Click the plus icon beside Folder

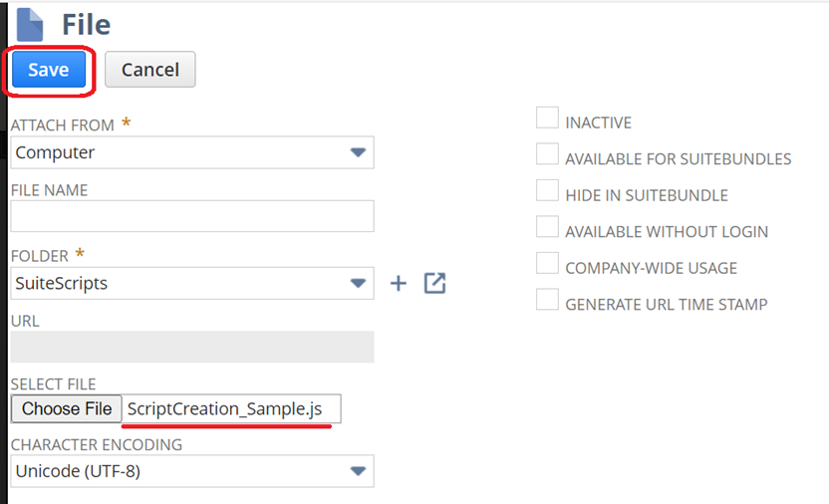coord(399,284)
